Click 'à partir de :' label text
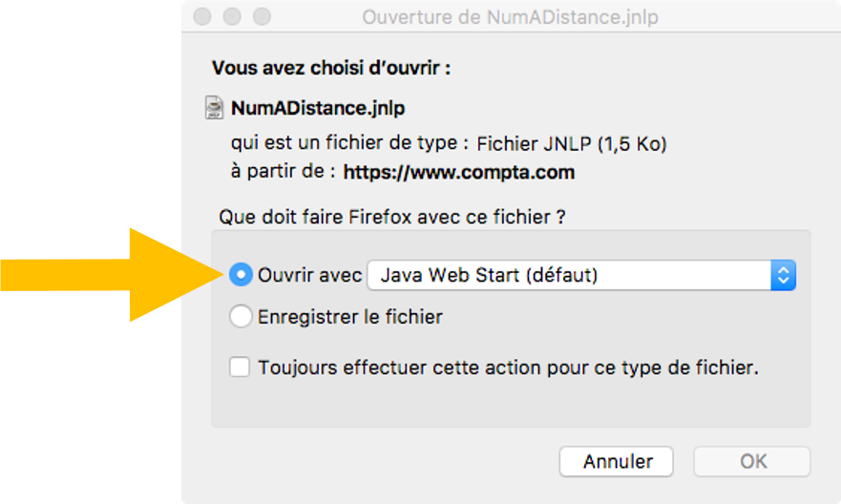841x504 pixels. 283,173
